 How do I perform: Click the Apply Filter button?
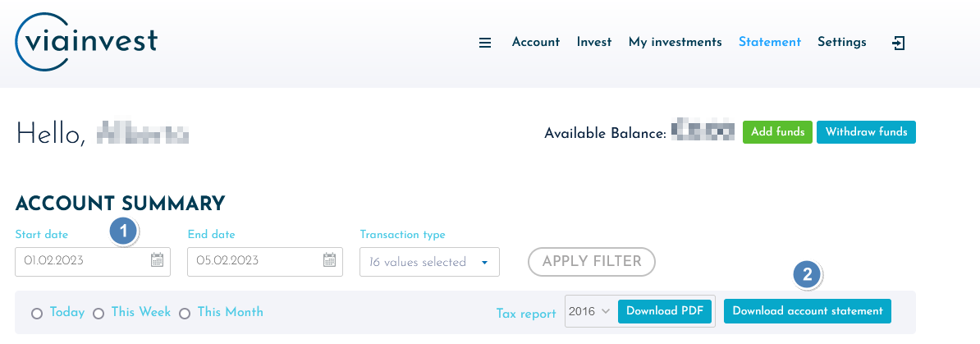click(592, 261)
